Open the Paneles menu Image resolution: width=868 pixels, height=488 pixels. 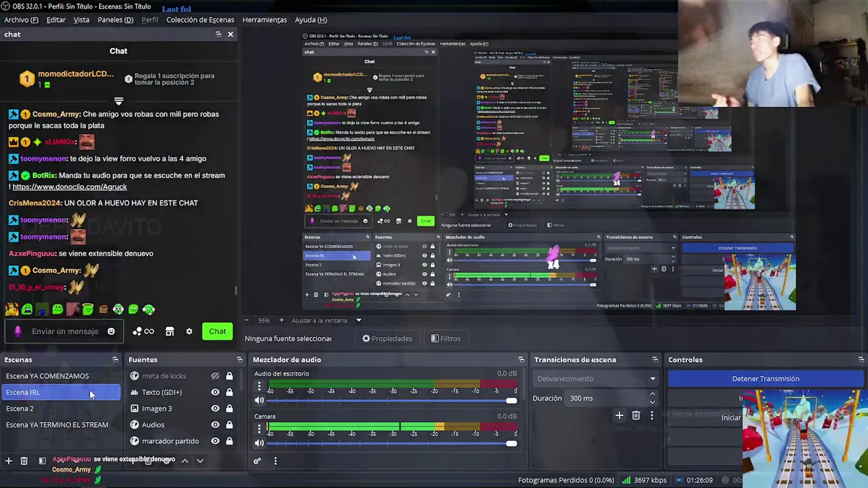point(115,20)
